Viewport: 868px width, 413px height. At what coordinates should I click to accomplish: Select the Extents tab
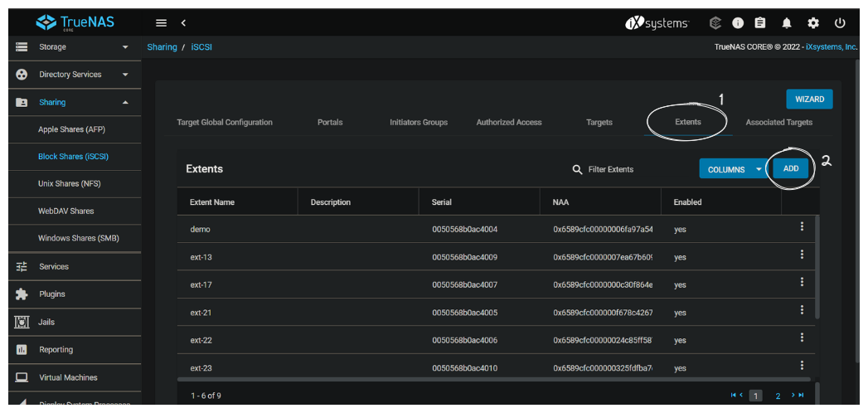coord(688,122)
